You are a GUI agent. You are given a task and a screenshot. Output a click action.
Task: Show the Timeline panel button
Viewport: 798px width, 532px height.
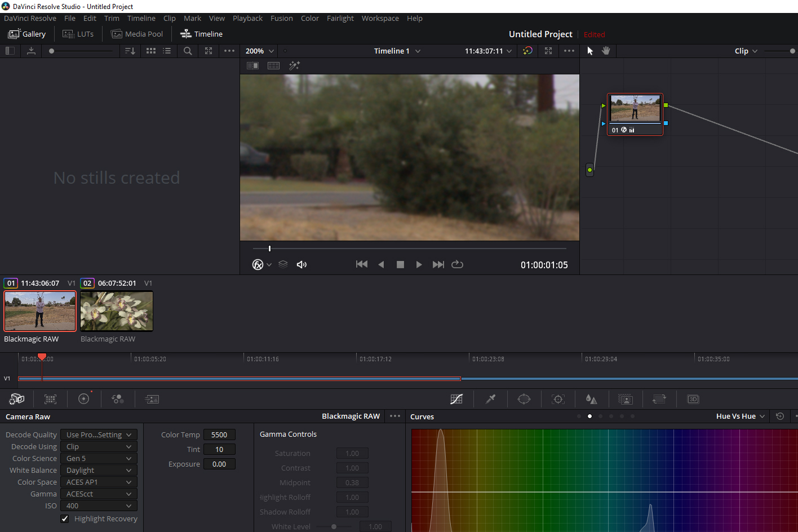click(201, 34)
